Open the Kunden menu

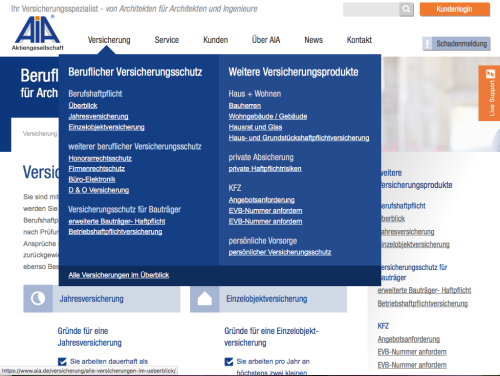(216, 40)
